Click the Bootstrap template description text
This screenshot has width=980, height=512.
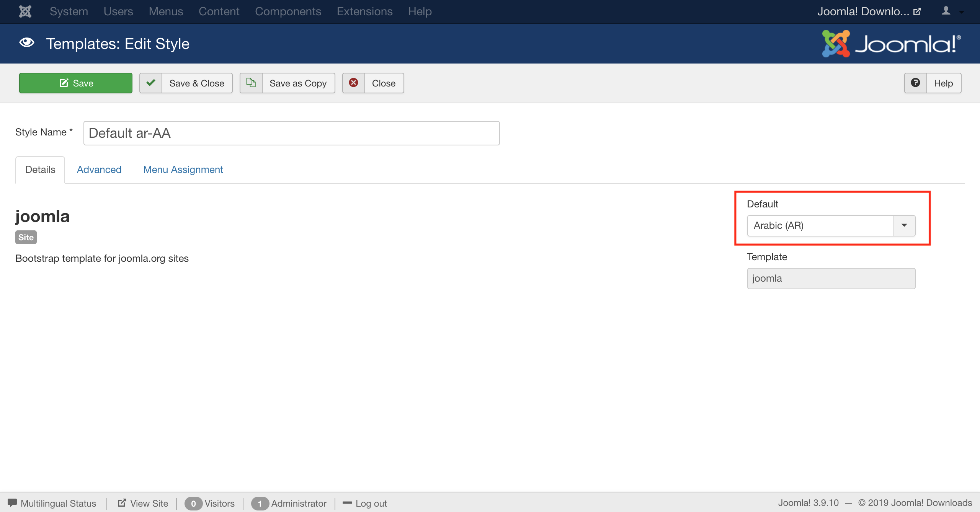click(x=102, y=258)
